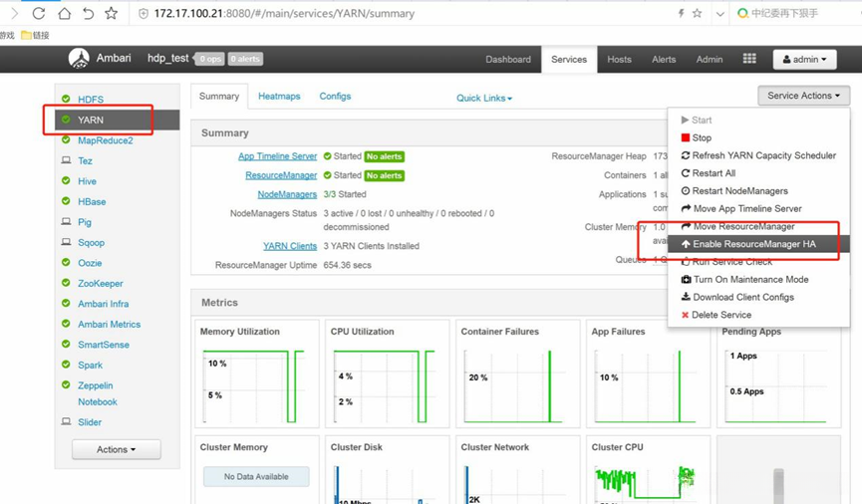This screenshot has width=862, height=504.
Task: Select Ambari Metrics service in sidebar
Action: 109,325
